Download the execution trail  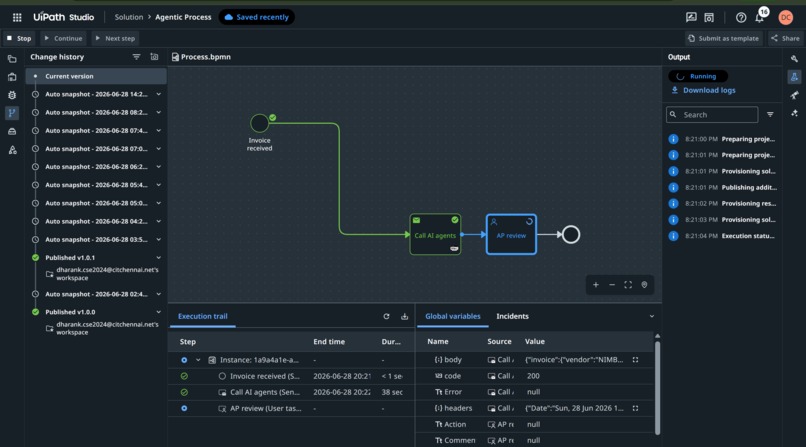405,316
